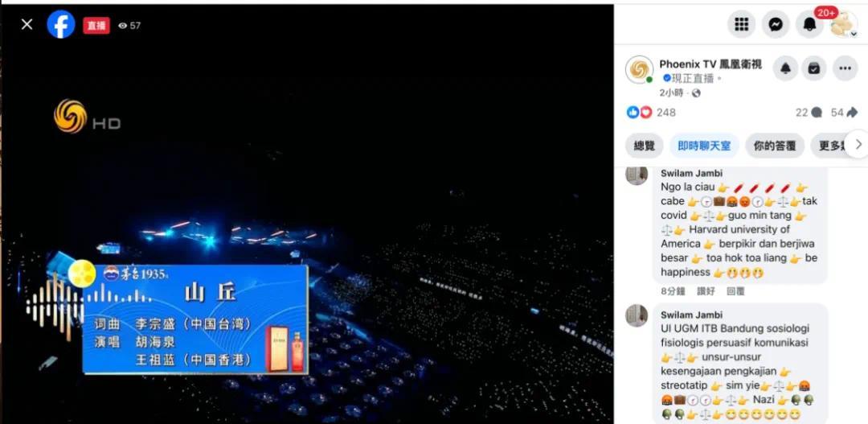View Phoenix TV page profile picture

(x=639, y=69)
